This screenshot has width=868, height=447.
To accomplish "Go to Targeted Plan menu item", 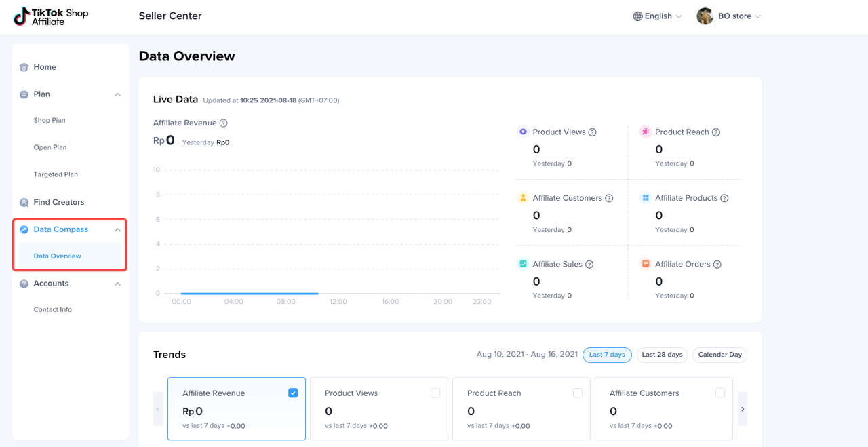I will (56, 174).
